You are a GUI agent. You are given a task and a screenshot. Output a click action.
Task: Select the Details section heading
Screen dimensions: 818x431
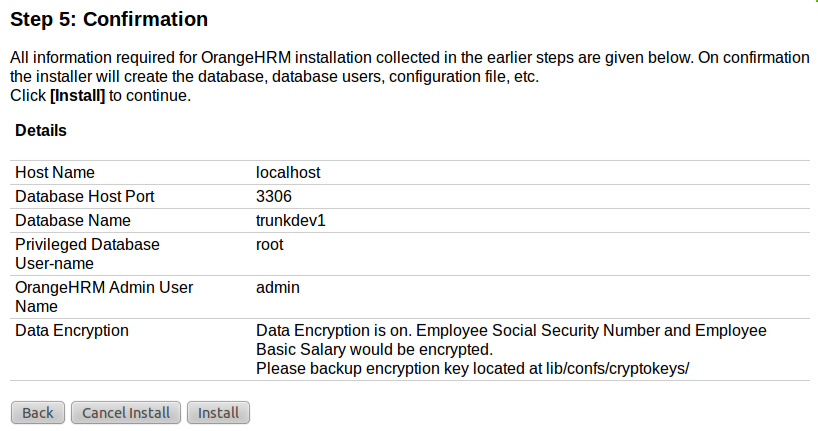pos(41,130)
